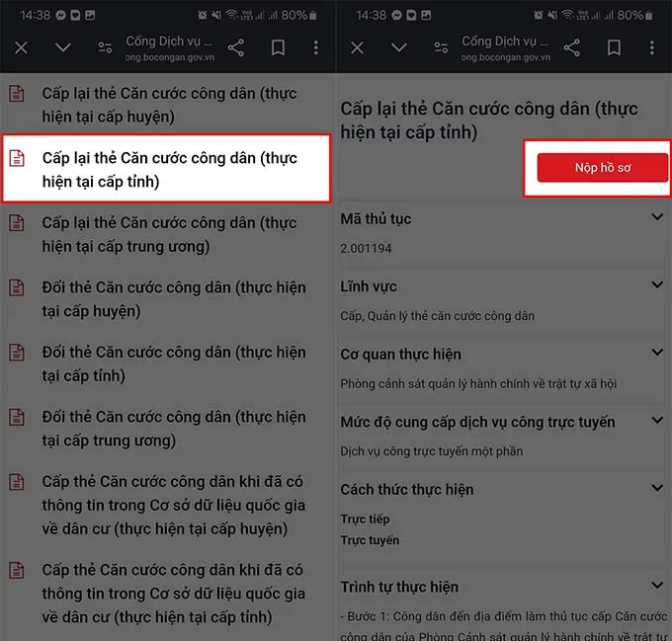Open 'Cấp thẻ Căn cước khi đã có thông tin (cấp huyện)'

174,506
